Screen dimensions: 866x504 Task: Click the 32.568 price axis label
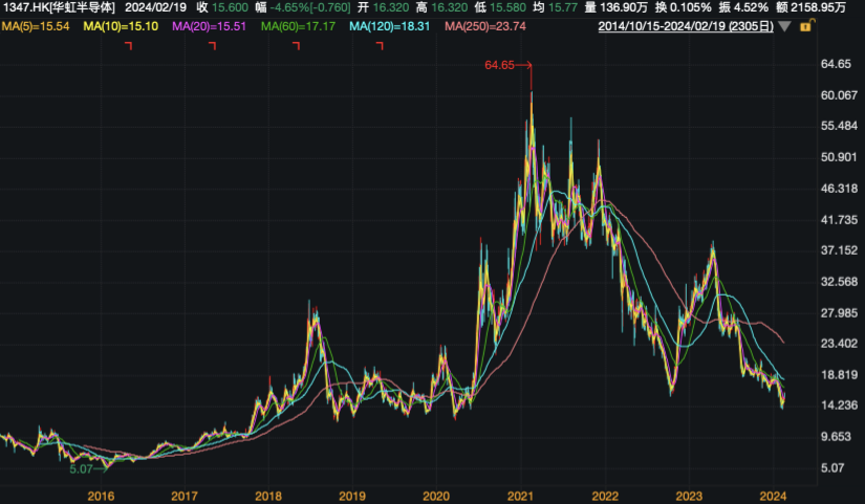(839, 282)
